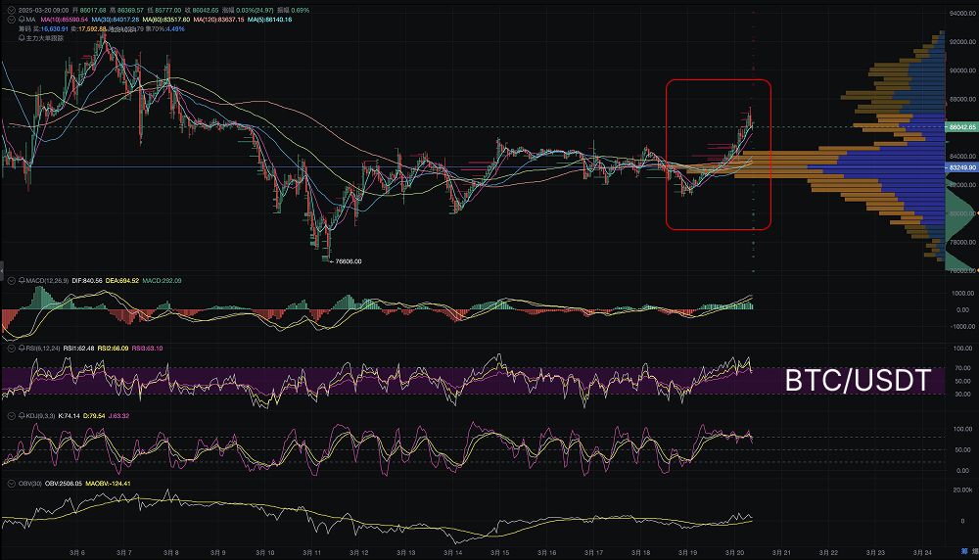The height and width of the screenshot is (560, 979).
Task: Click the MACD(12,26,9) indicator name
Action: pos(47,280)
